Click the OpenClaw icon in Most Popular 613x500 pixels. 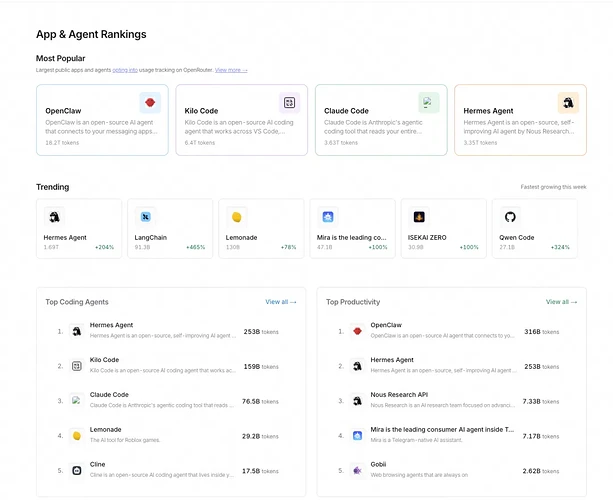(x=149, y=102)
